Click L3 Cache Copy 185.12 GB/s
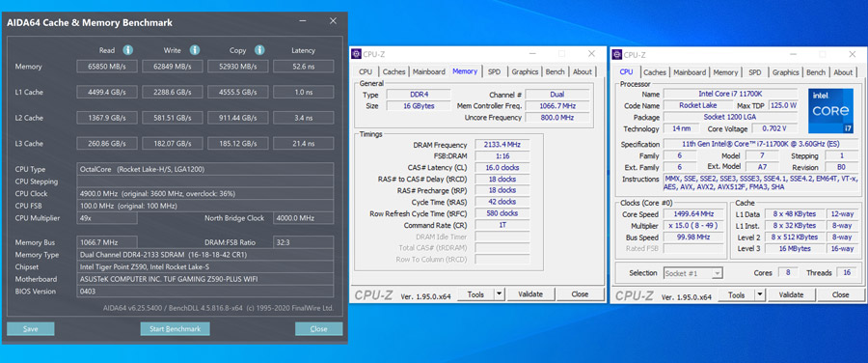The height and width of the screenshot is (363, 868). tap(238, 144)
